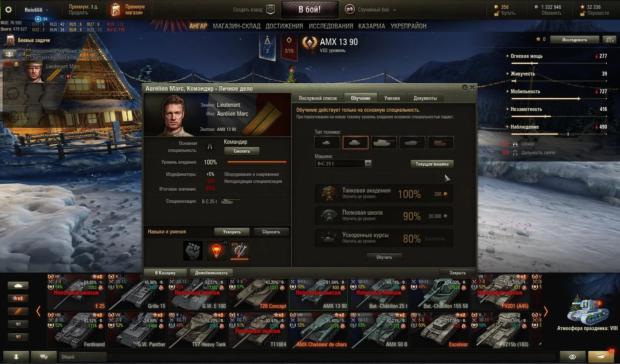Screen dimensions: 620x364
Task: Select Tank Academy 100% training option
Action: click(x=384, y=193)
